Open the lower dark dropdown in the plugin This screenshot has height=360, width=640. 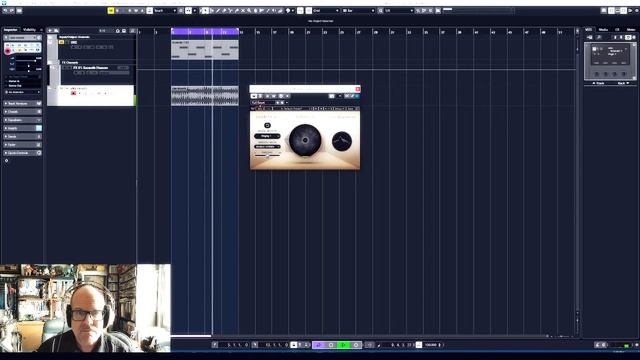(267, 147)
